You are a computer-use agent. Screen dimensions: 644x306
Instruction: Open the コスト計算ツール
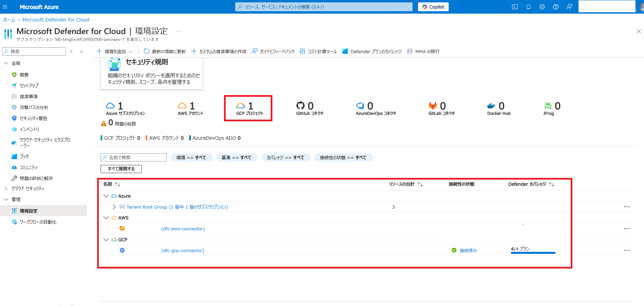click(x=318, y=51)
